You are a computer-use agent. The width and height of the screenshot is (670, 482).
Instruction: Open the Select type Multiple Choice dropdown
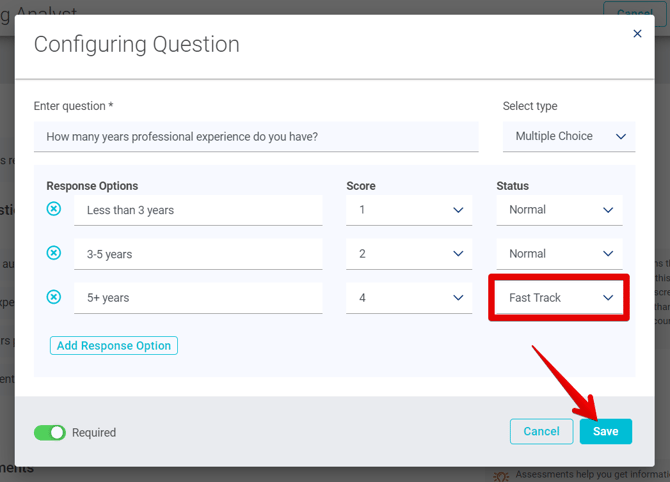[x=568, y=136]
